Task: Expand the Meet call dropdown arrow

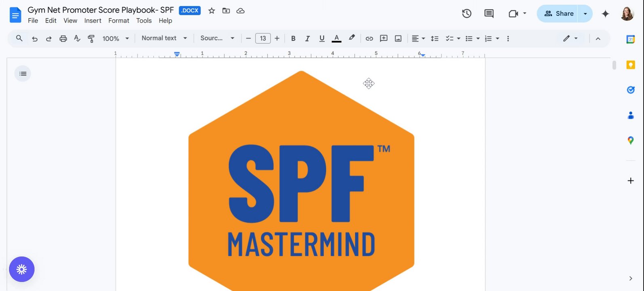Action: tap(524, 13)
